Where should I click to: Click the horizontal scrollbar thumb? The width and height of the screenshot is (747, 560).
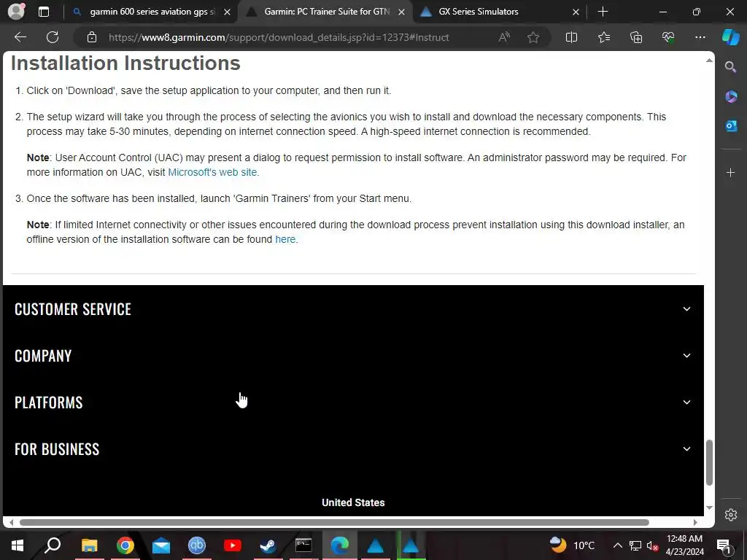(334, 522)
